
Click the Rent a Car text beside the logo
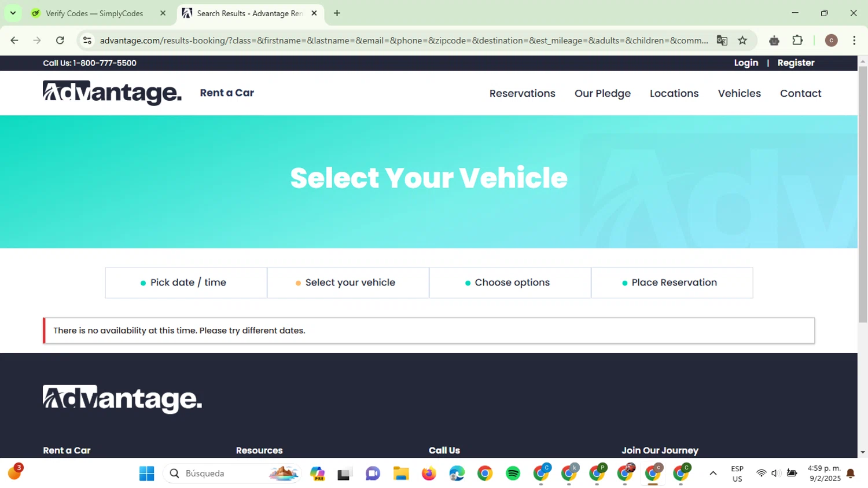click(227, 93)
